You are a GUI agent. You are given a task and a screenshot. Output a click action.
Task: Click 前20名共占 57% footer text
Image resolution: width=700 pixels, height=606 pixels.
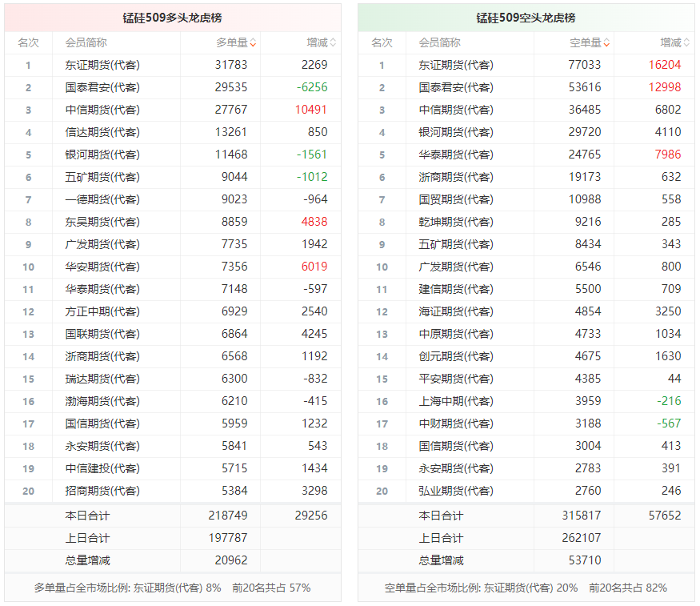(x=271, y=588)
